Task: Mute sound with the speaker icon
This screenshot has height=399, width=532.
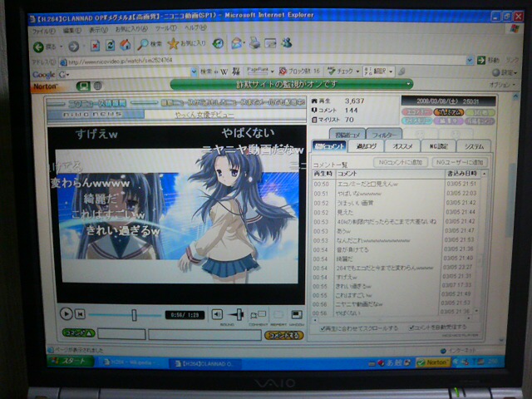Action: (x=217, y=314)
